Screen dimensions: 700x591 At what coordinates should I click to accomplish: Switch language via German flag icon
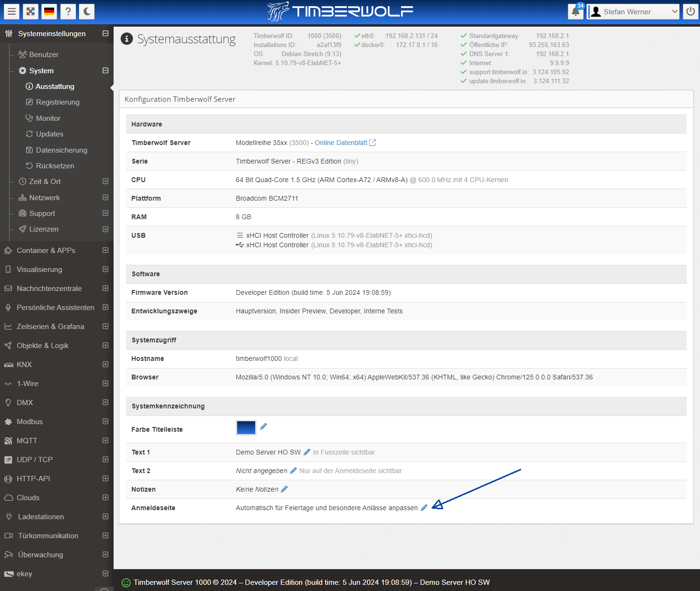click(x=49, y=11)
